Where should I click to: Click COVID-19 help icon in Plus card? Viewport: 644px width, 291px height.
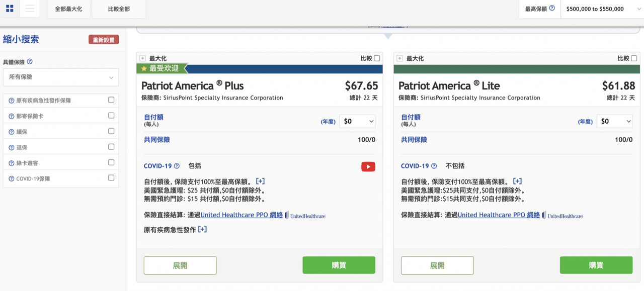(177, 166)
